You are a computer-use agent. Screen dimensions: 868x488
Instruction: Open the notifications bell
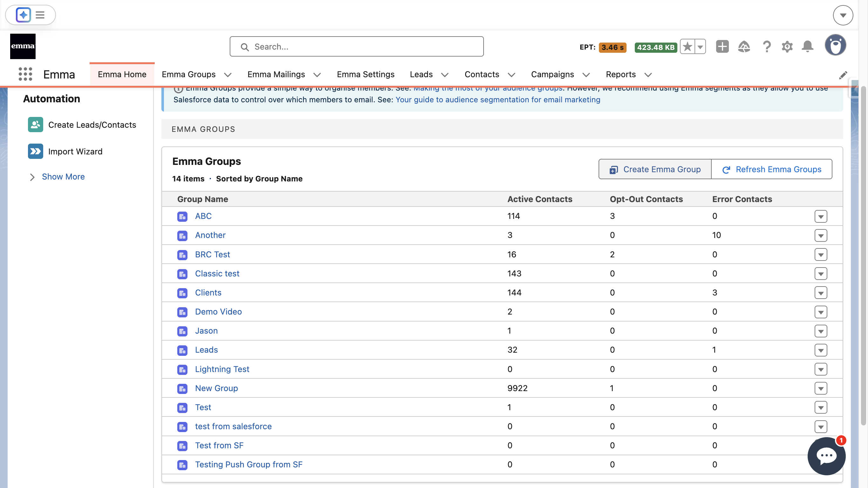click(807, 46)
